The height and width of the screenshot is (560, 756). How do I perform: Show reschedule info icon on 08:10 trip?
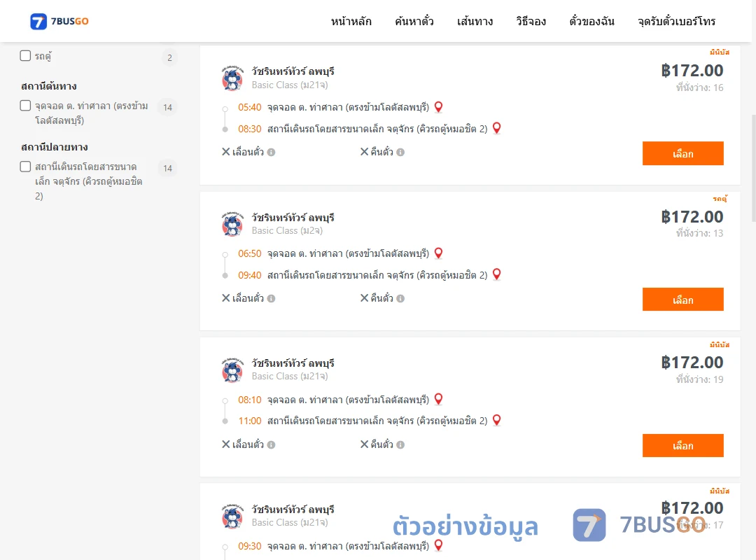pos(272,444)
